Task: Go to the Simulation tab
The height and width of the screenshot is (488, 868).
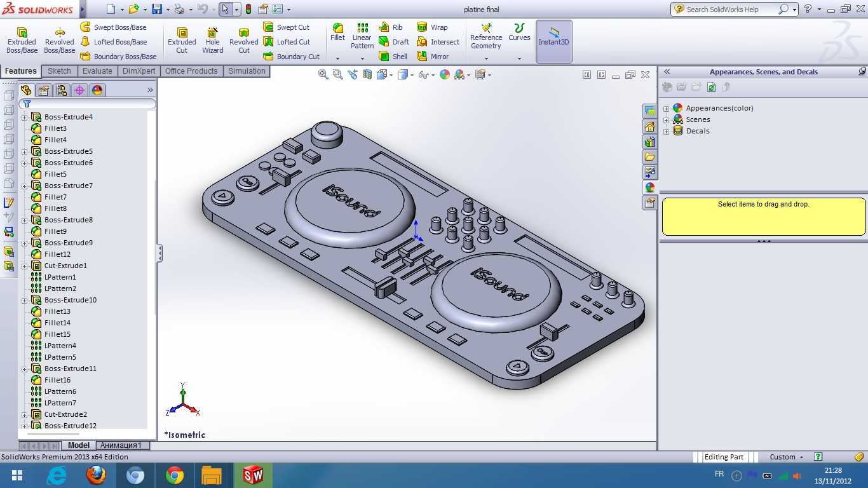Action: coord(247,71)
